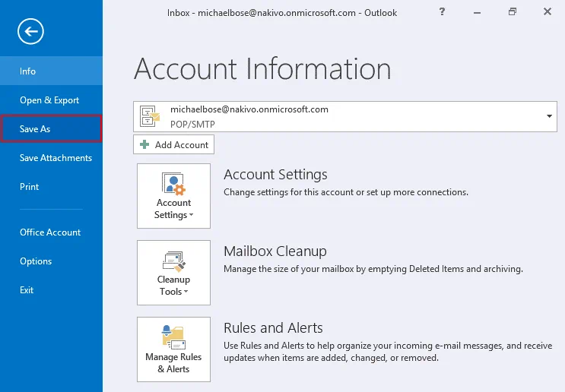Open the Office Account page
Image resolution: width=565 pixels, height=392 pixels.
click(50, 232)
